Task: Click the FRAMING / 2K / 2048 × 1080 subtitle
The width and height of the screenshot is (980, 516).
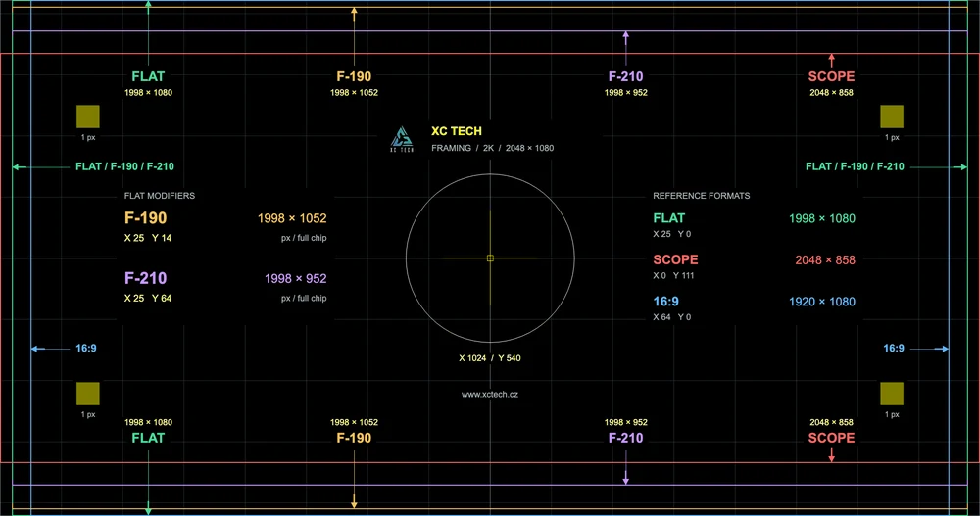Action: [x=493, y=148]
